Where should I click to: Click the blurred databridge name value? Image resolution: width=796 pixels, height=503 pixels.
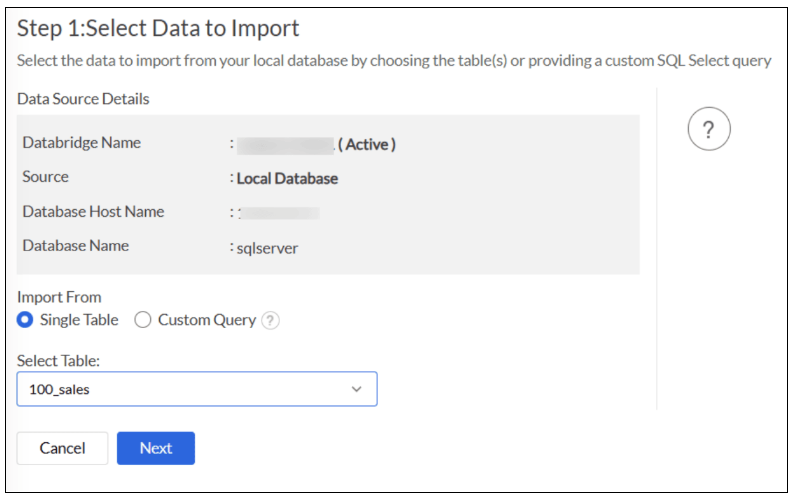[x=284, y=144]
